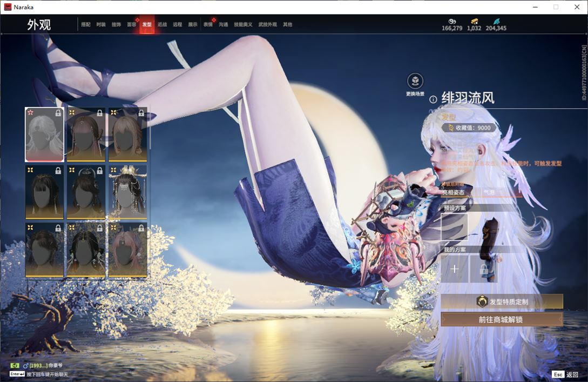The width and height of the screenshot is (588, 382).
Task: Click the hairstyle name 绯羽流风
Action: [x=468, y=98]
